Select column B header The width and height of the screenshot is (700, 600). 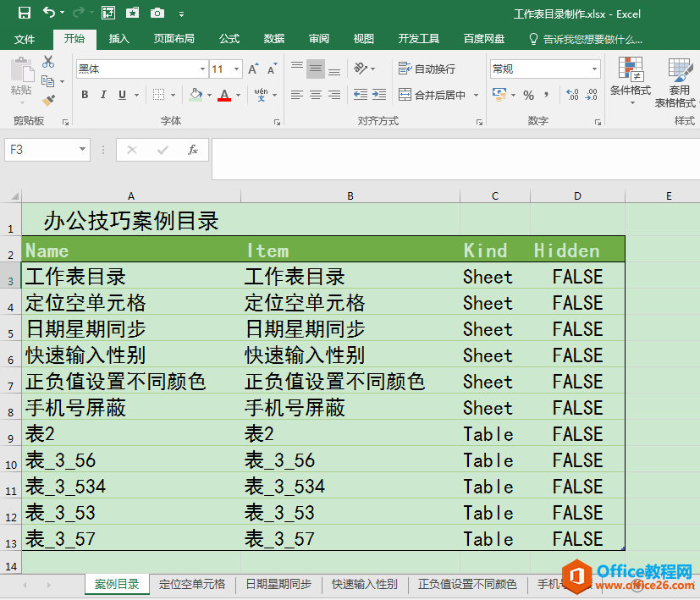(350, 196)
